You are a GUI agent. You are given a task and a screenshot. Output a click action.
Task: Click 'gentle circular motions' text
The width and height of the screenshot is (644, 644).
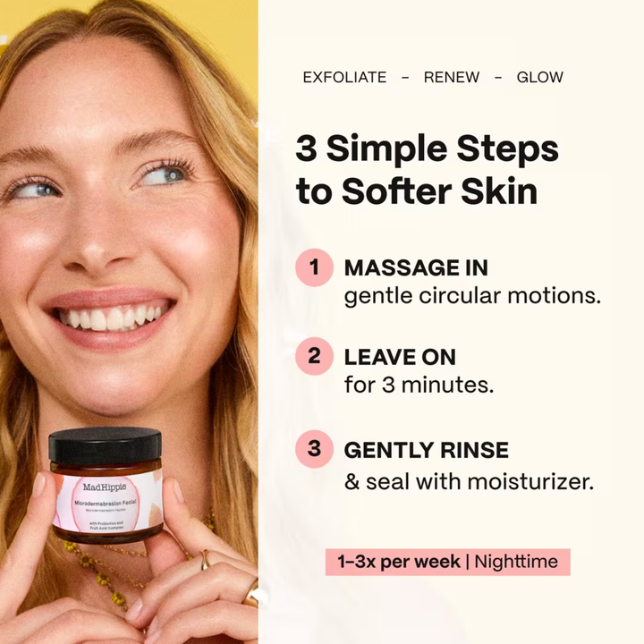(472, 296)
